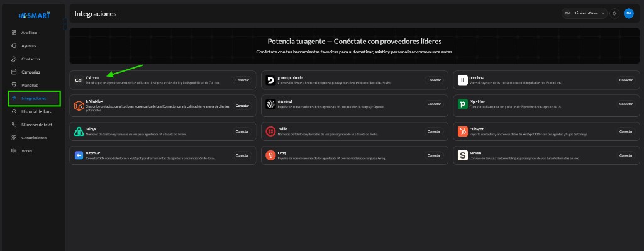Click the Groq card title
This screenshot has height=251, width=644.
282,153
